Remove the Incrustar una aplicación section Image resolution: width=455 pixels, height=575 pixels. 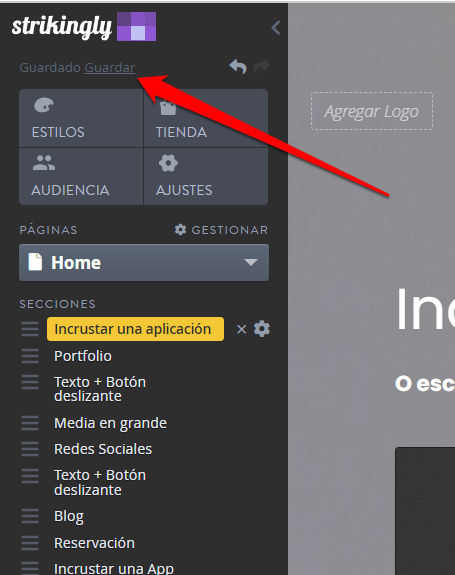tap(241, 329)
